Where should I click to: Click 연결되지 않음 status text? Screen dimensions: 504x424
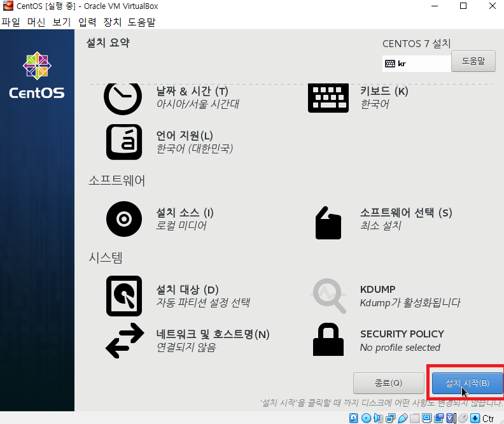pos(186,348)
